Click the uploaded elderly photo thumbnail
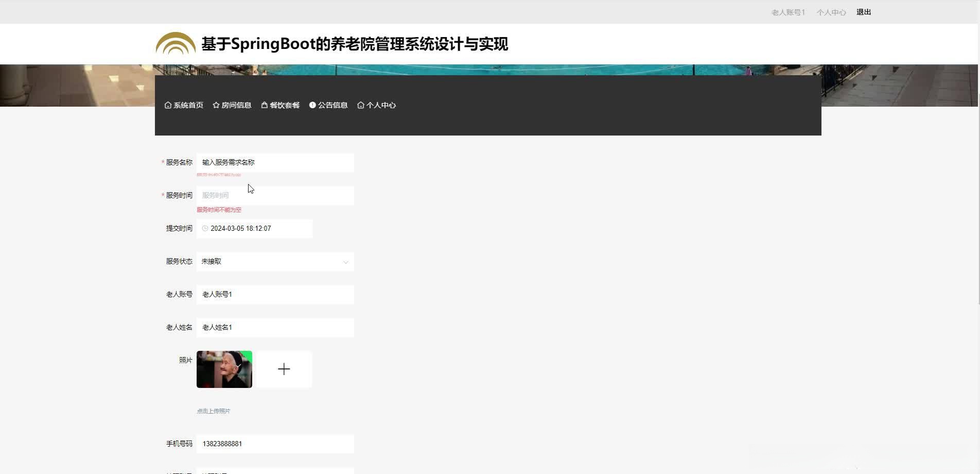Screen dimensions: 980x474 pos(224,369)
